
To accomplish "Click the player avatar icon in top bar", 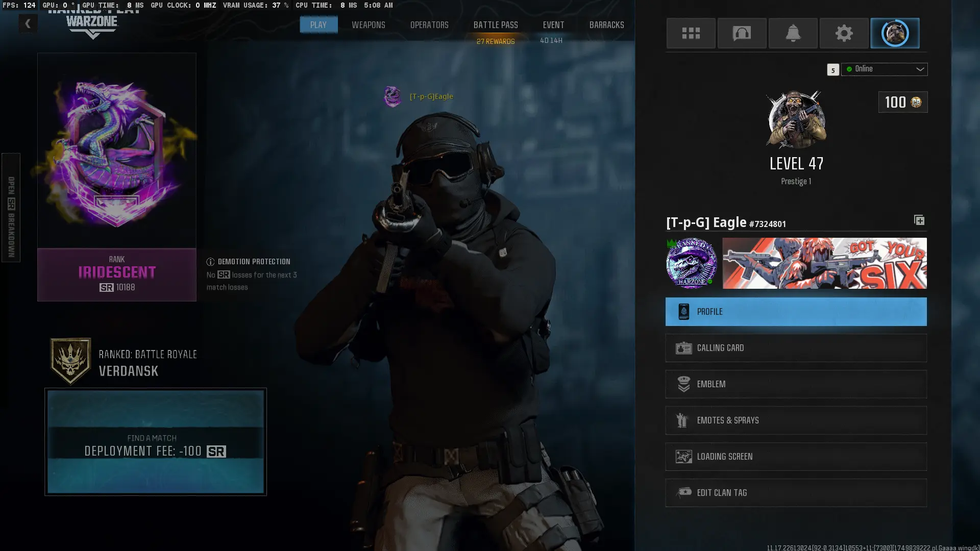I will [895, 33].
